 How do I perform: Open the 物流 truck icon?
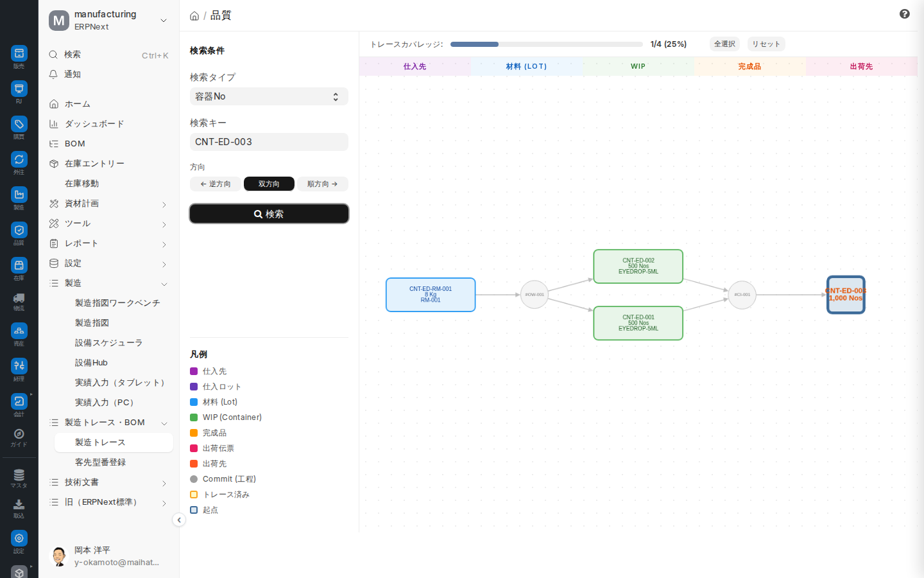19,298
